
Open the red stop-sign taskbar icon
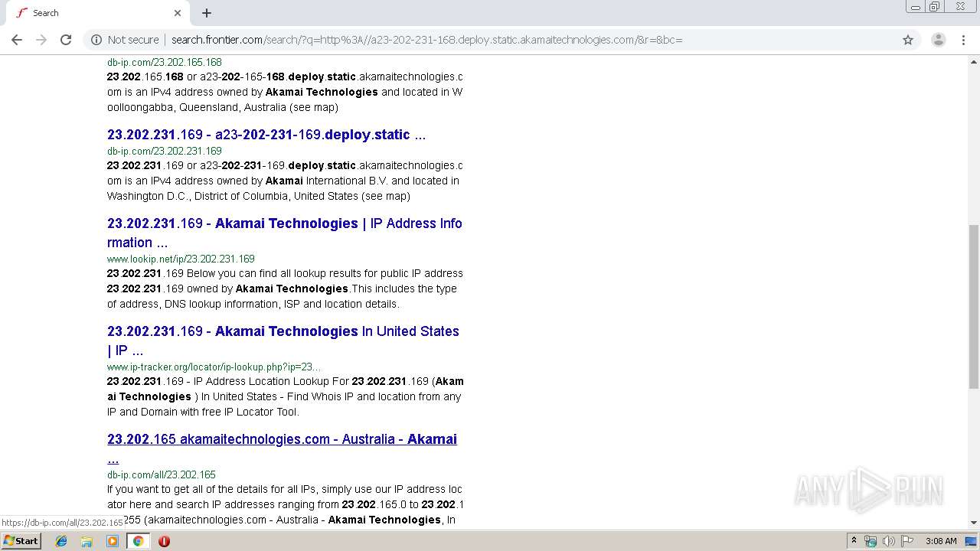[164, 541]
